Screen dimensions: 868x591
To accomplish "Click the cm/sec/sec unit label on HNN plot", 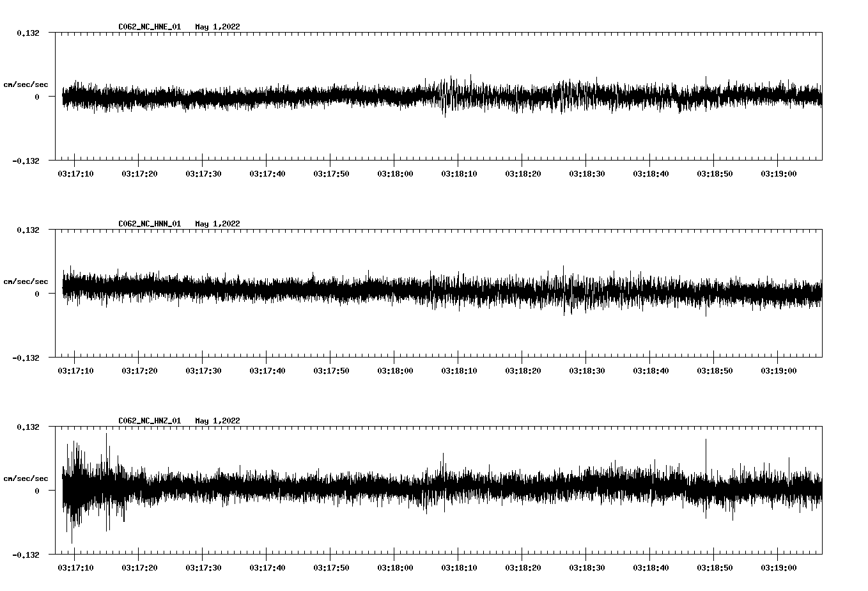I will (26, 281).
